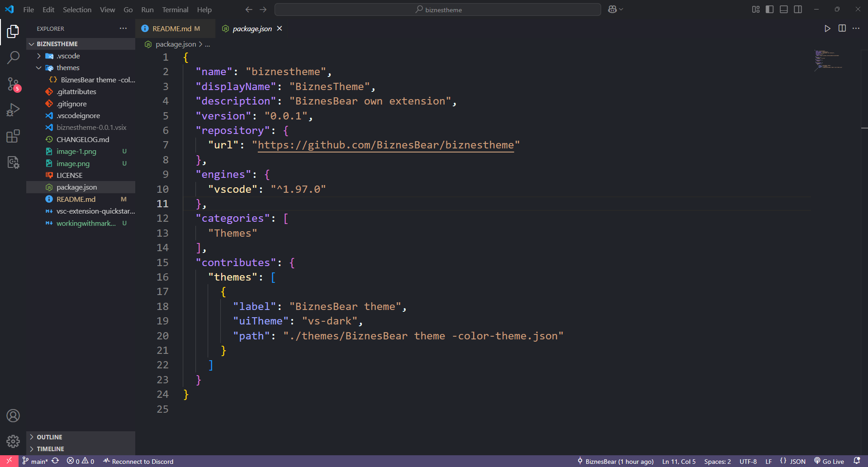Open the Copilot chat icon in title bar
The image size is (868, 467).
point(612,10)
